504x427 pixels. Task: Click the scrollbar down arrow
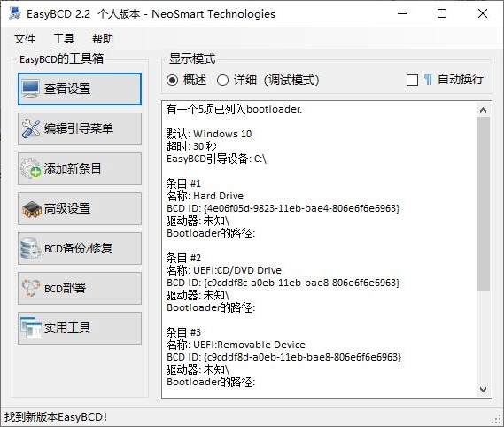[483, 390]
